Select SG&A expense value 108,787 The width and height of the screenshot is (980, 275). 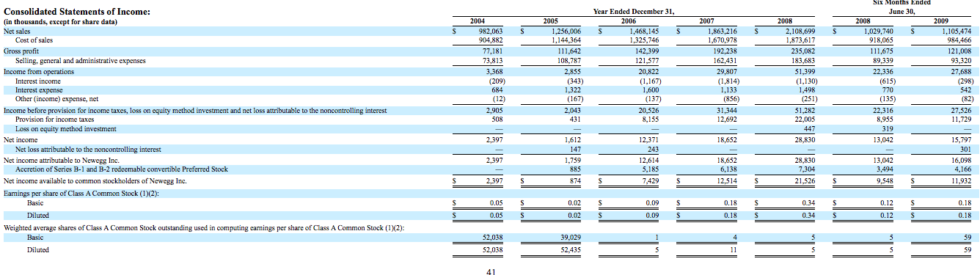pyautogui.click(x=568, y=60)
